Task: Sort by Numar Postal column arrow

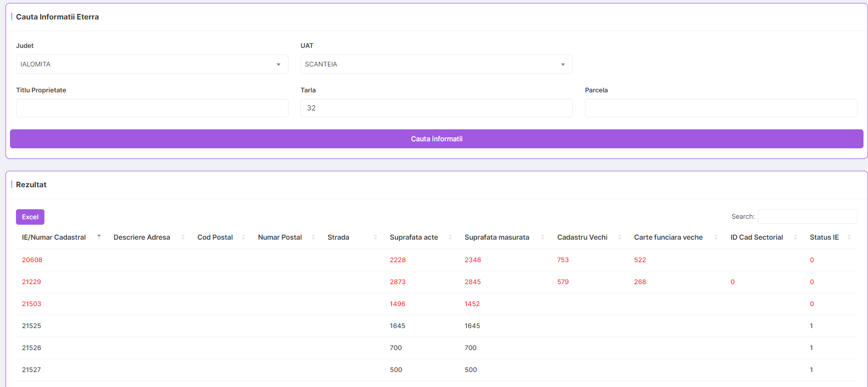Action: (313, 237)
